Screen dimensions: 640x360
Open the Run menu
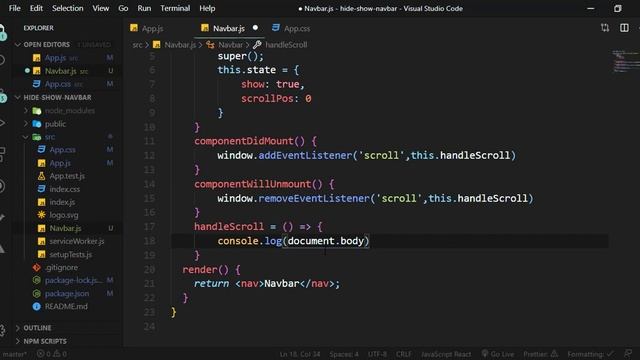(144, 8)
